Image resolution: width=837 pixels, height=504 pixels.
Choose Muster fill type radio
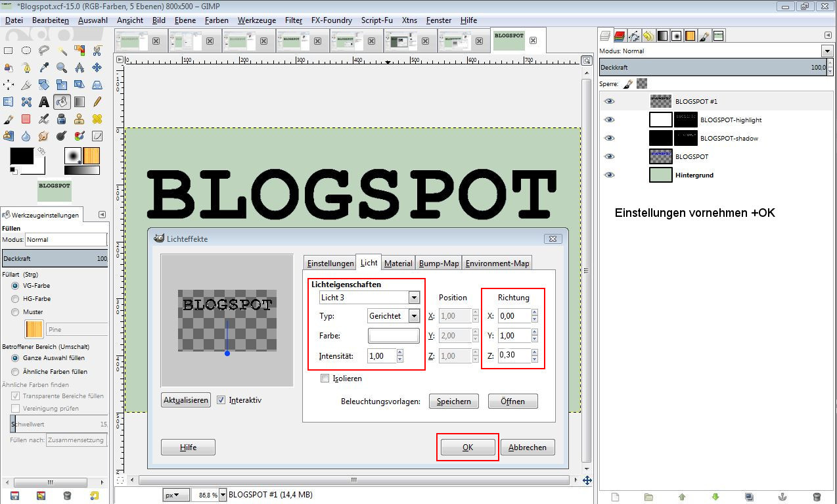pyautogui.click(x=15, y=312)
